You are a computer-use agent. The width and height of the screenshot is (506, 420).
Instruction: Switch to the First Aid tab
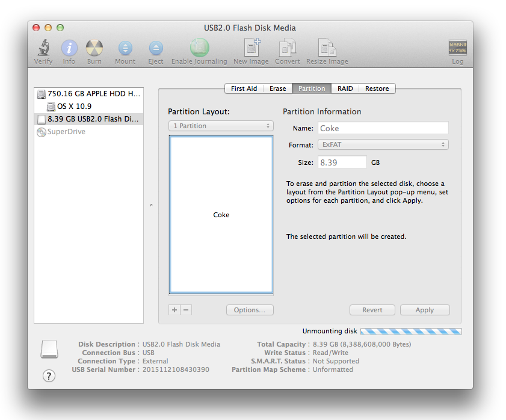(244, 88)
